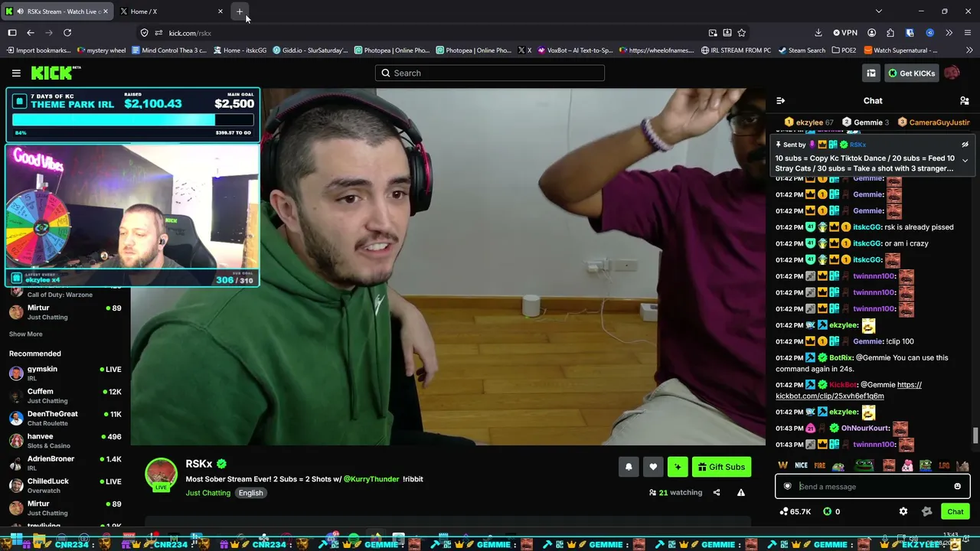This screenshot has height=551, width=980.
Task: Open the Kick store icon beside Get KICKs
Action: (x=871, y=73)
